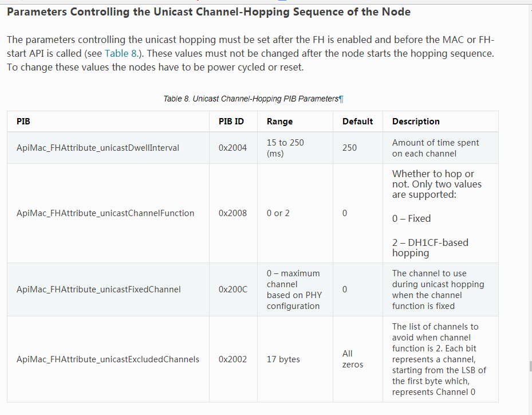Click PIB ID value 0x2008
Screen dimensions: 532x415
[232, 213]
